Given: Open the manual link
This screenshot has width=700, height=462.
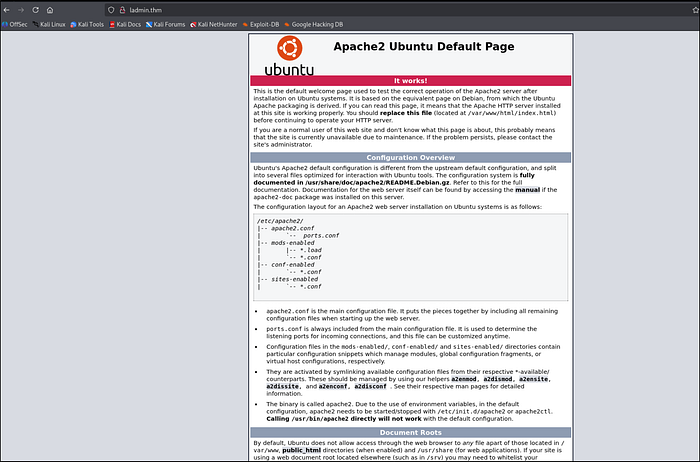Looking at the screenshot, I should pyautogui.click(x=528, y=190).
